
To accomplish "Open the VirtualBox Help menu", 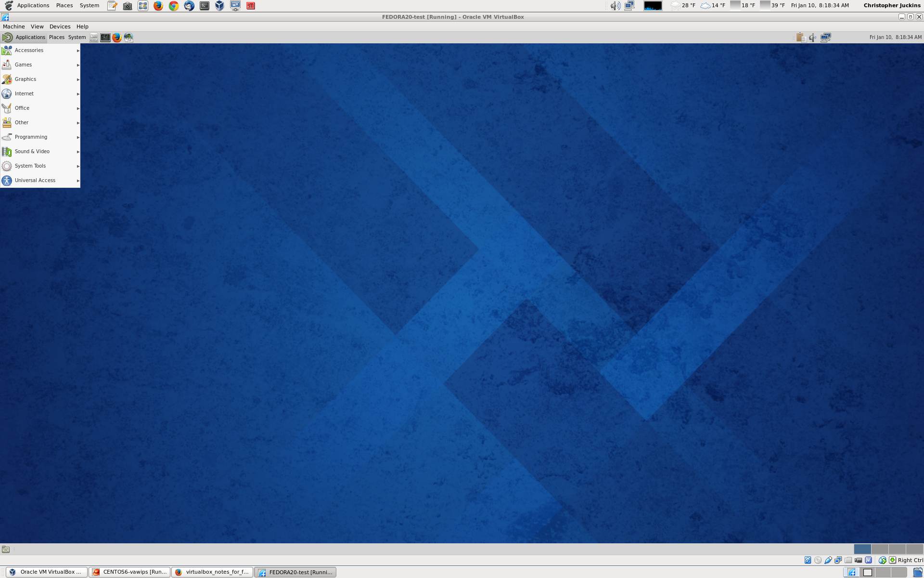I will 82,26.
